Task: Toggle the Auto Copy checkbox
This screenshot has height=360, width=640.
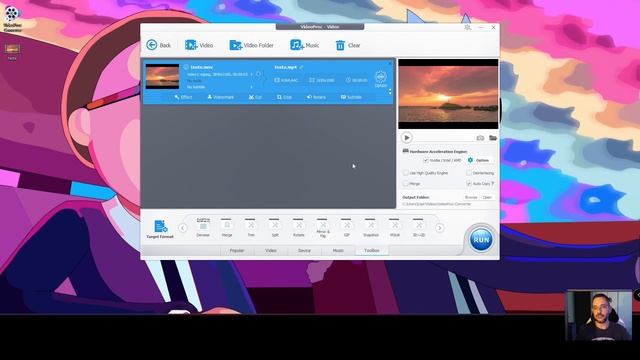Action: point(469,184)
